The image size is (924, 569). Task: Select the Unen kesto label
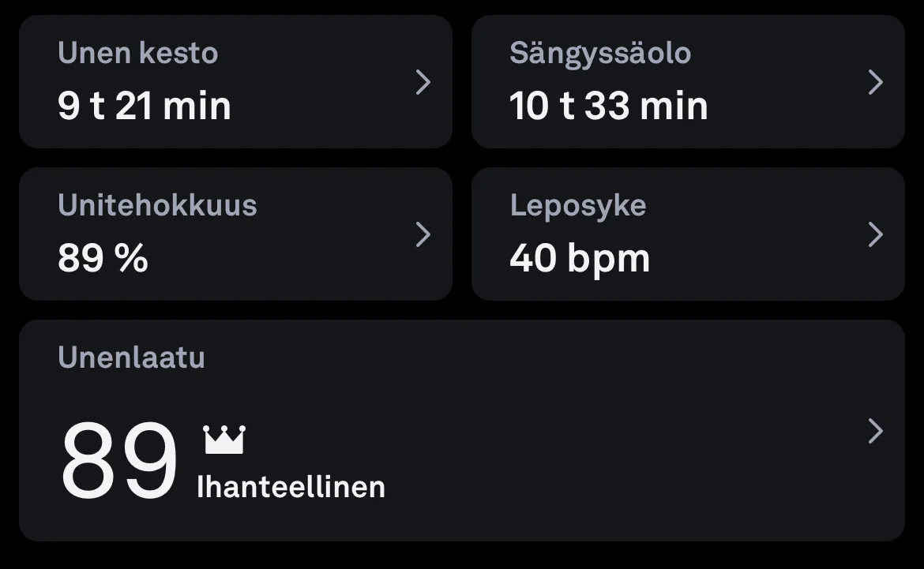pos(137,54)
